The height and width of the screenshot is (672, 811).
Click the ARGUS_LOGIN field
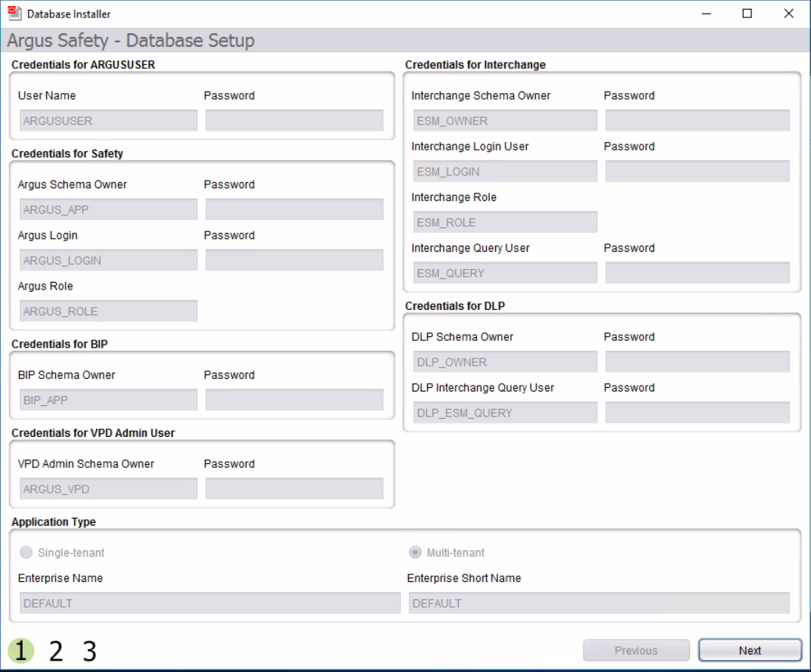[107, 259]
